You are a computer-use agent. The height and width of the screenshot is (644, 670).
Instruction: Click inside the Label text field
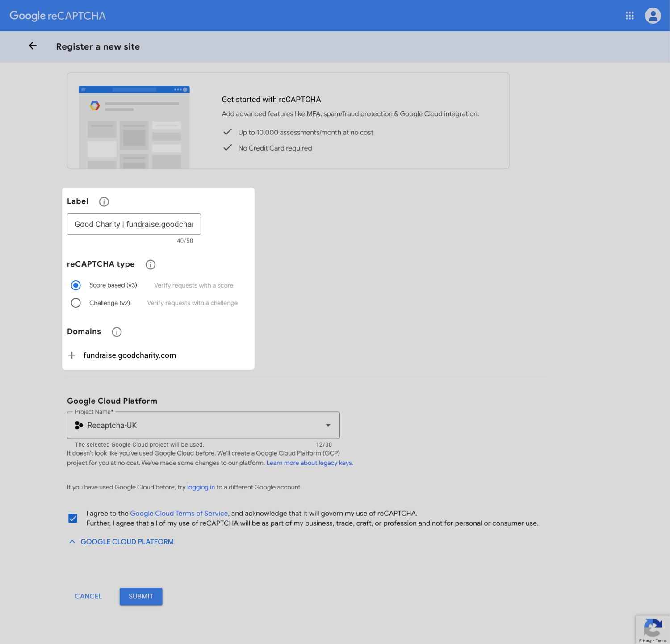[x=133, y=224]
